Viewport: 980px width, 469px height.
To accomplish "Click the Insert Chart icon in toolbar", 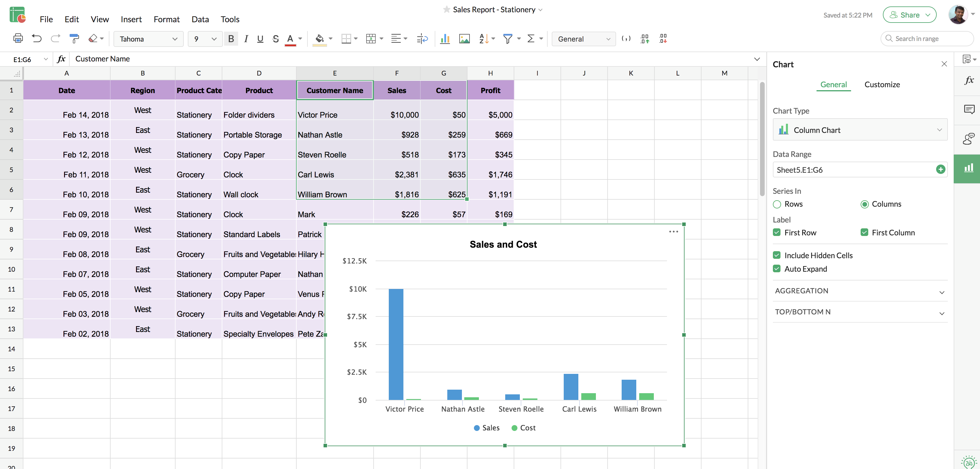I will (444, 38).
